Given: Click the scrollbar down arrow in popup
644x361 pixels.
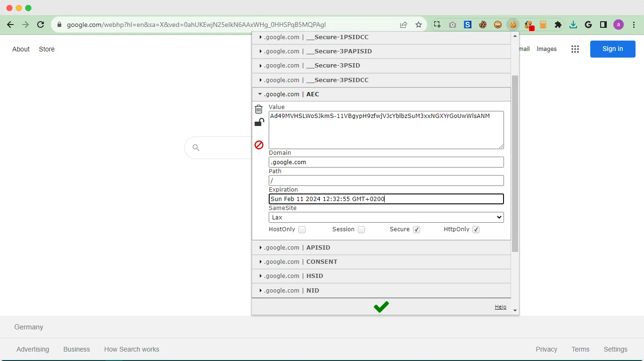Looking at the screenshot, I should click(515, 311).
